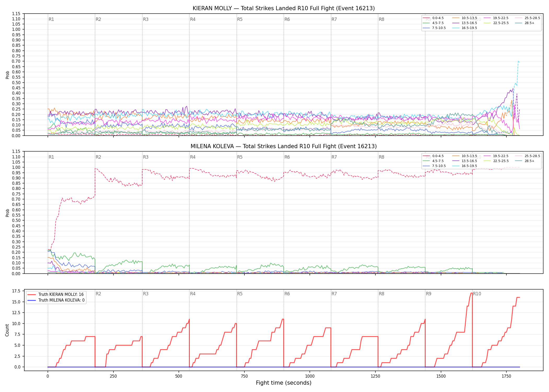Click the R5 round label in Kieran Molly chart
This screenshot has height=392, width=549.
pyautogui.click(x=240, y=19)
